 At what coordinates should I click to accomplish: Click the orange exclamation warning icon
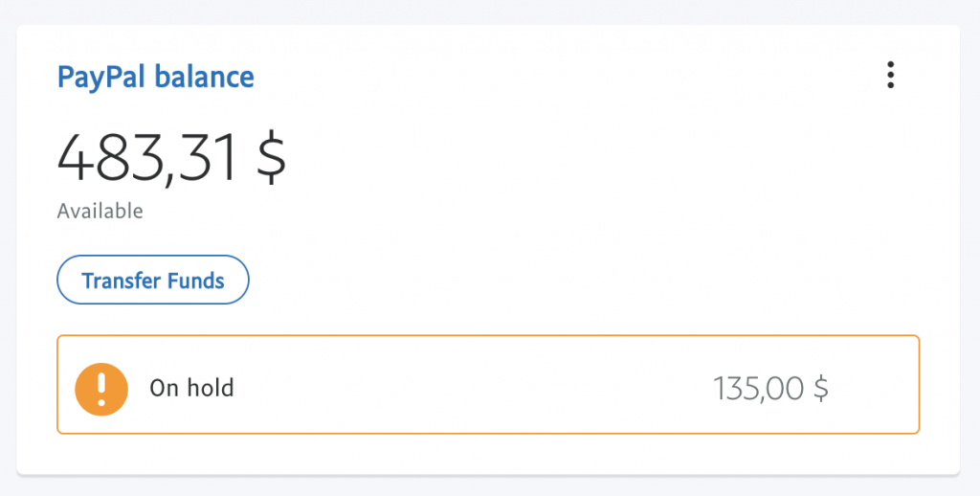pyautogui.click(x=101, y=389)
